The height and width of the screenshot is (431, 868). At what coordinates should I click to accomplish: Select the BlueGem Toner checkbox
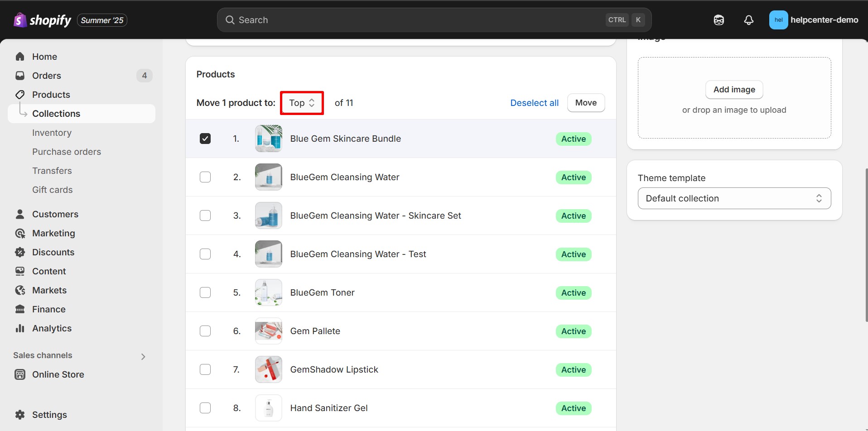pyautogui.click(x=205, y=292)
